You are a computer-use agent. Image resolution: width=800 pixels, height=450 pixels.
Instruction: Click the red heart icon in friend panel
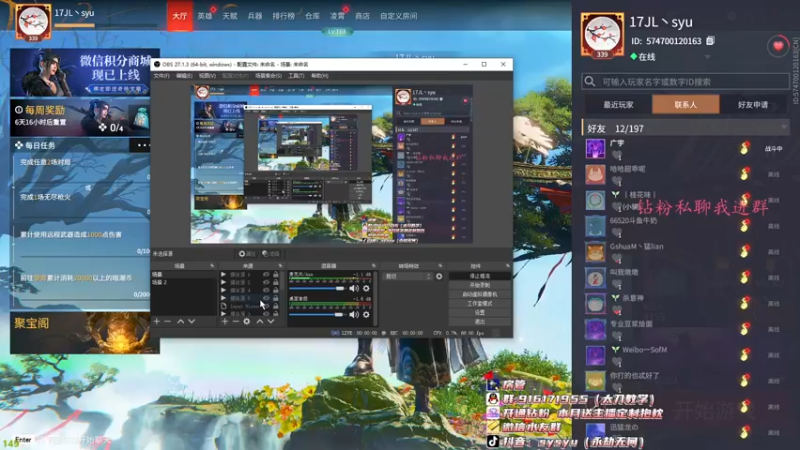click(778, 46)
